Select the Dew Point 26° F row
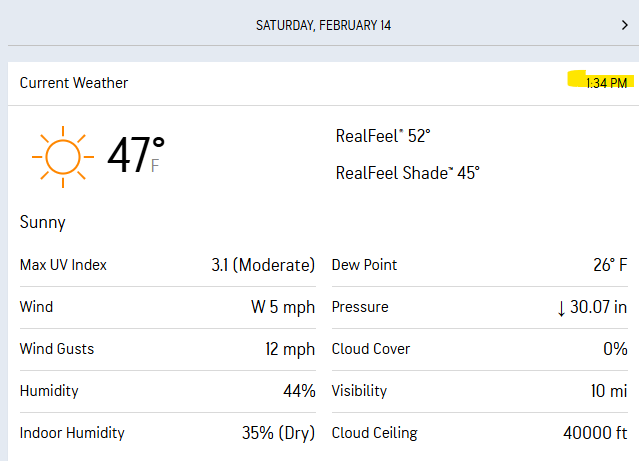The height and width of the screenshot is (461, 639). click(479, 265)
